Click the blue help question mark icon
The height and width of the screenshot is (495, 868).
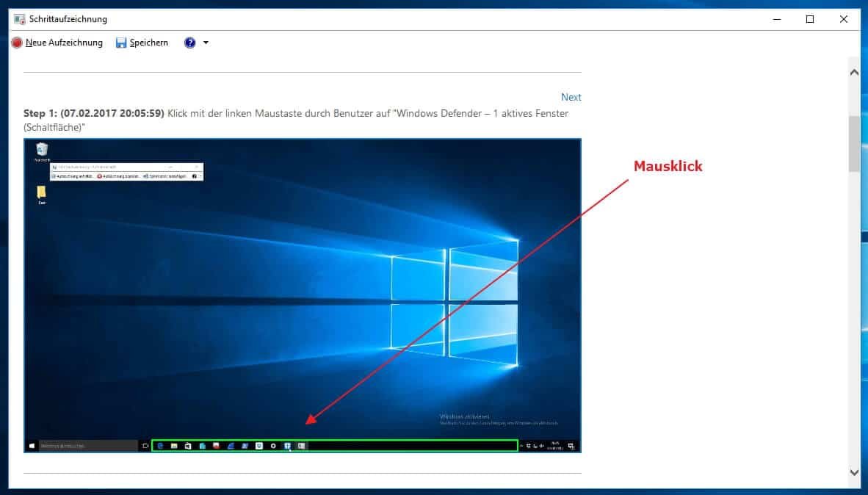pos(190,43)
